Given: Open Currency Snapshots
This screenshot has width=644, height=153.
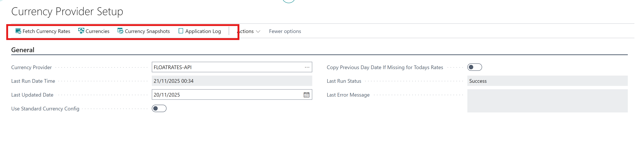Looking at the screenshot, I should (x=147, y=31).
